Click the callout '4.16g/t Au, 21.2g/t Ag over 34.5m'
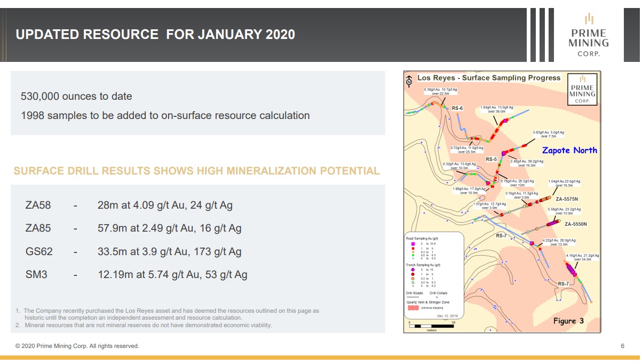642x364 pixels. pyautogui.click(x=582, y=257)
